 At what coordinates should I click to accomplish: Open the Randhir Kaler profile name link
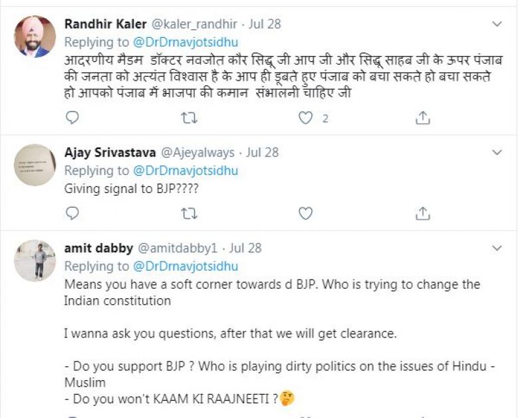[x=105, y=24]
